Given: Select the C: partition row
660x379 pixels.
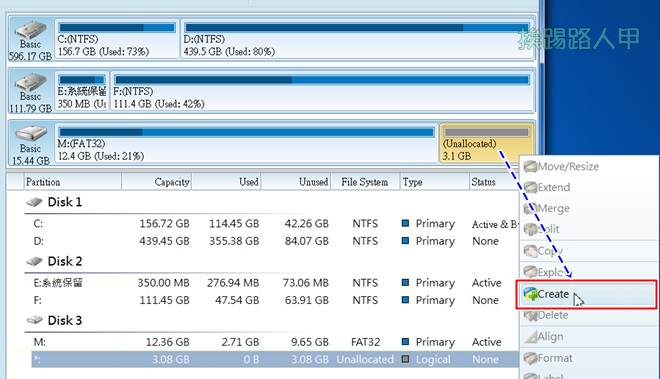Looking at the screenshot, I should pyautogui.click(x=275, y=224).
